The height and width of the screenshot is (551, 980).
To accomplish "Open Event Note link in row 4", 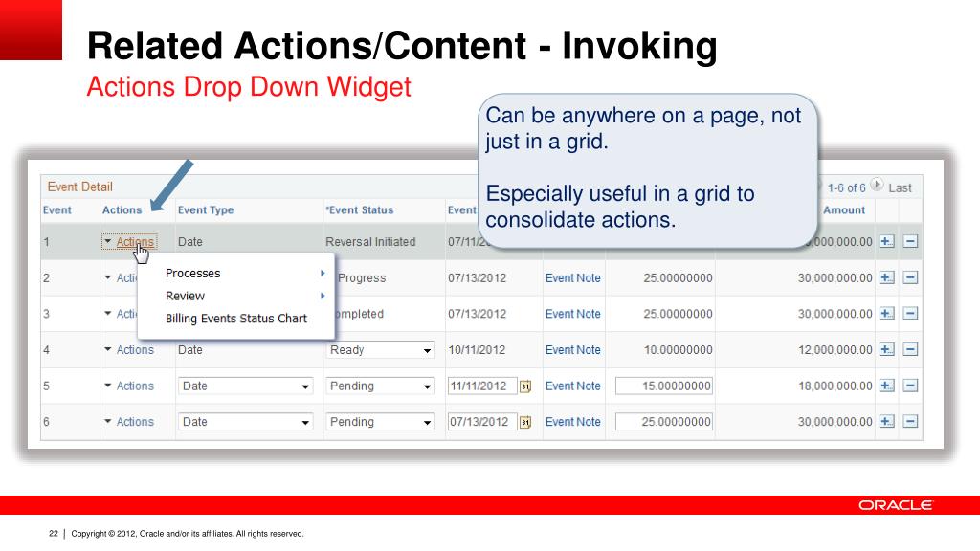I will [x=572, y=350].
